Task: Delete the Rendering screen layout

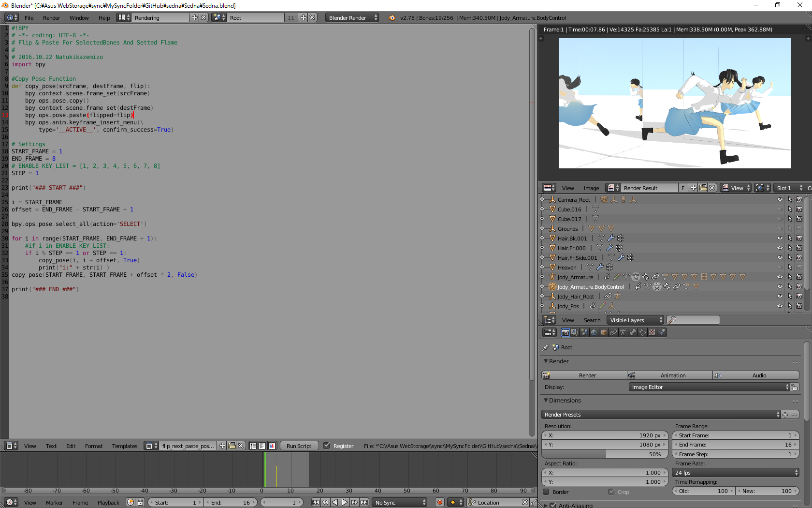Action: click(203, 17)
